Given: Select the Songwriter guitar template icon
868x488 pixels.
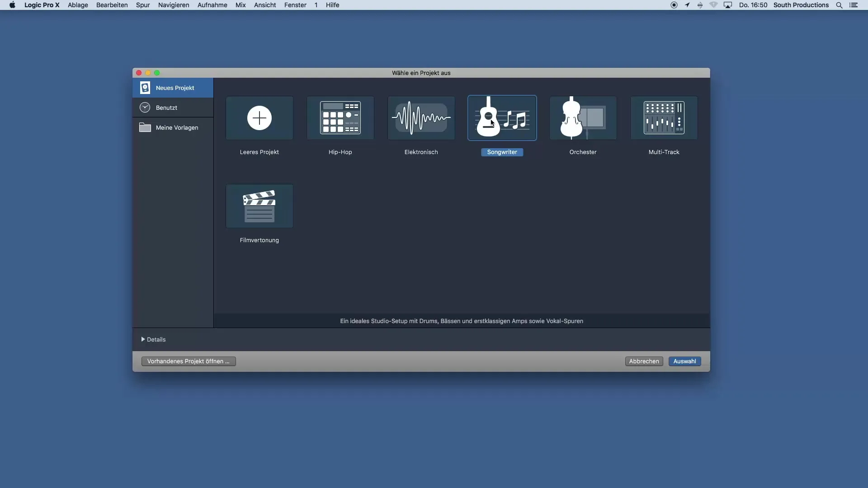Looking at the screenshot, I should click(x=502, y=118).
